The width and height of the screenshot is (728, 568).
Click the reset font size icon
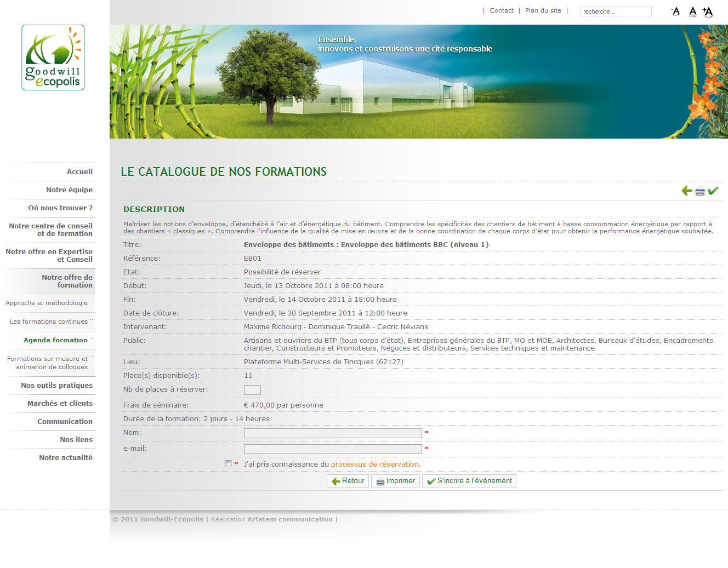[x=692, y=12]
